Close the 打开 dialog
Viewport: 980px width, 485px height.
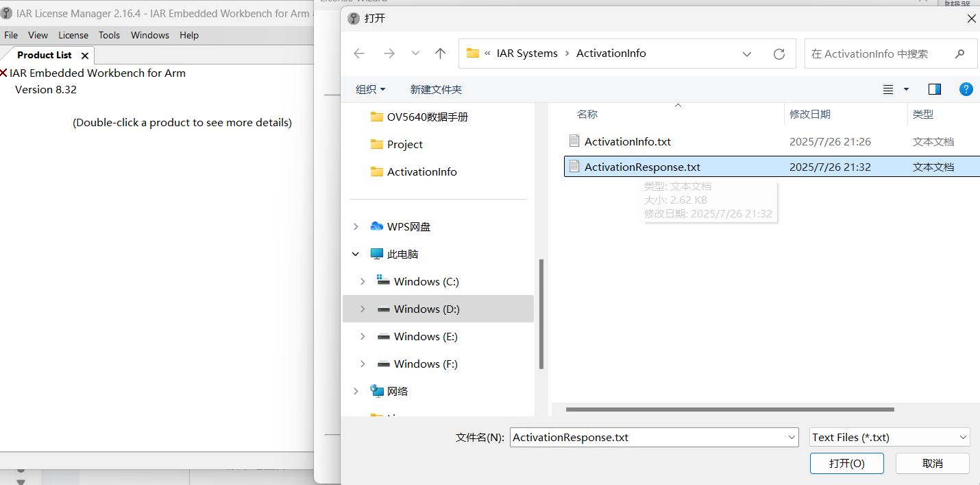point(972,19)
